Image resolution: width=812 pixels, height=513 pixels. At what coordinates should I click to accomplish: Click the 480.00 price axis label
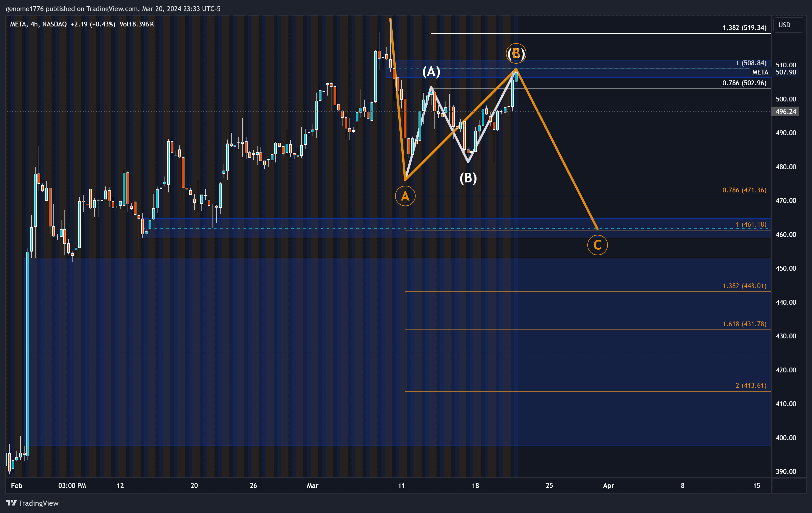point(786,167)
